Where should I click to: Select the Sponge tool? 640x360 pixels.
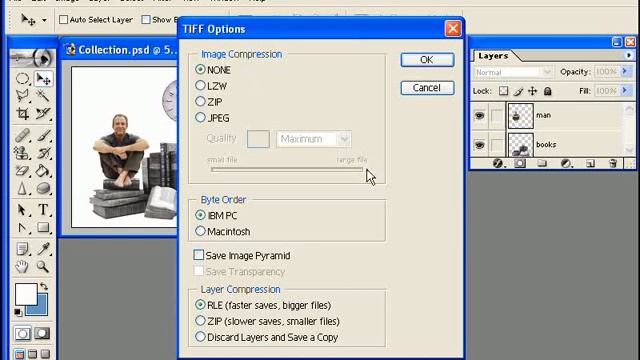pyautogui.click(x=43, y=188)
